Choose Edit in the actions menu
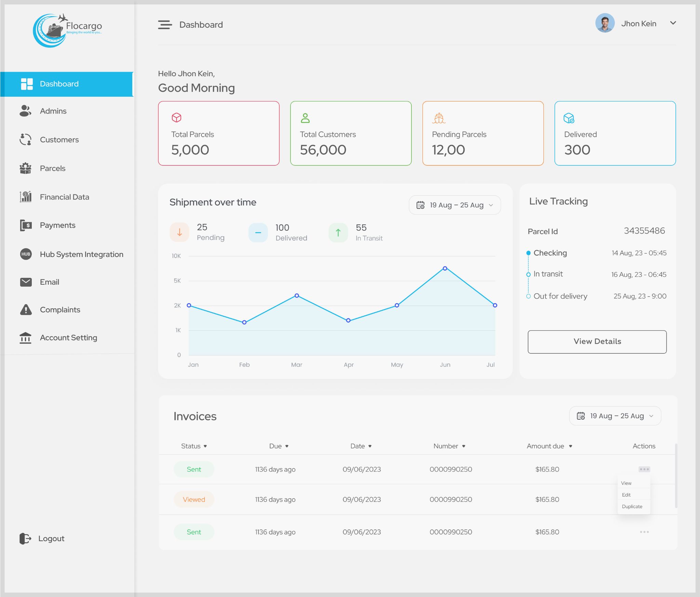The height and width of the screenshot is (597, 700). pos(626,495)
